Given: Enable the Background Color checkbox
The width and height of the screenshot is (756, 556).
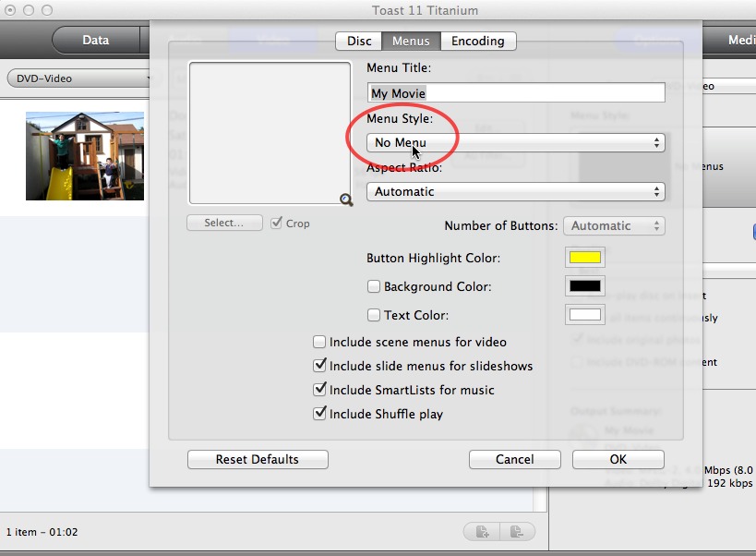Looking at the screenshot, I should click(x=374, y=286).
